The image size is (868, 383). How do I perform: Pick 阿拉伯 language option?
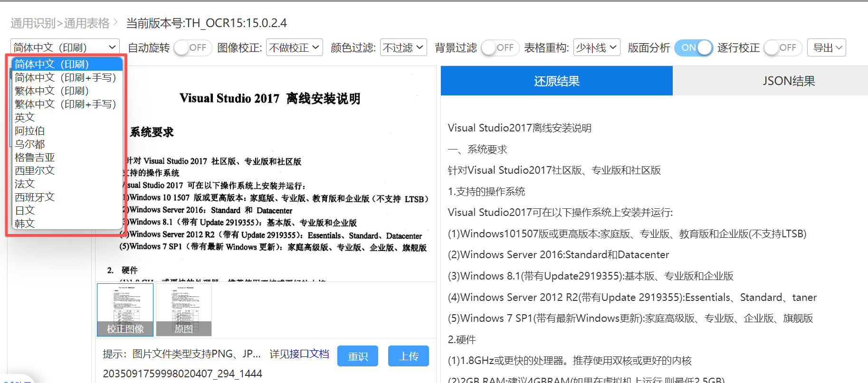(x=67, y=131)
